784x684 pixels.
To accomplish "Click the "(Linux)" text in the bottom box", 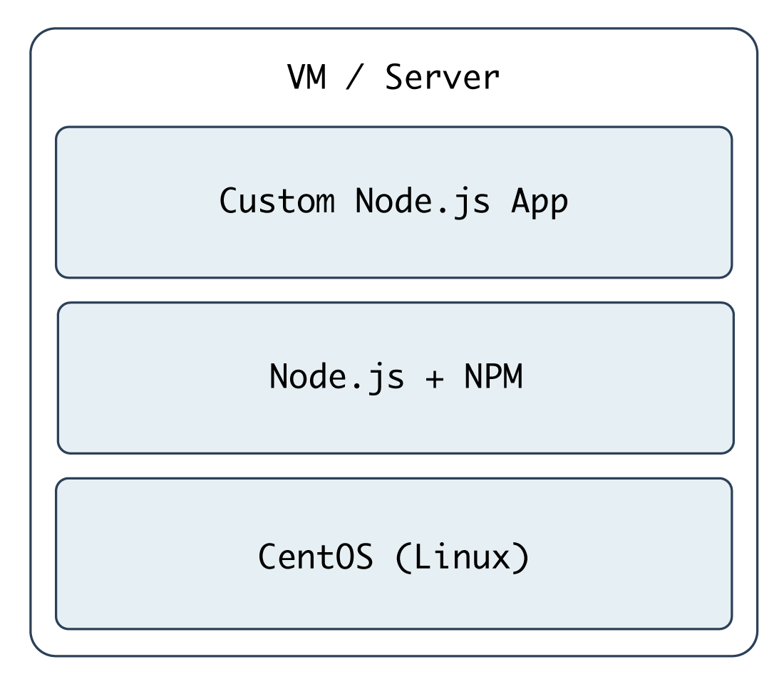I will pos(462,557).
